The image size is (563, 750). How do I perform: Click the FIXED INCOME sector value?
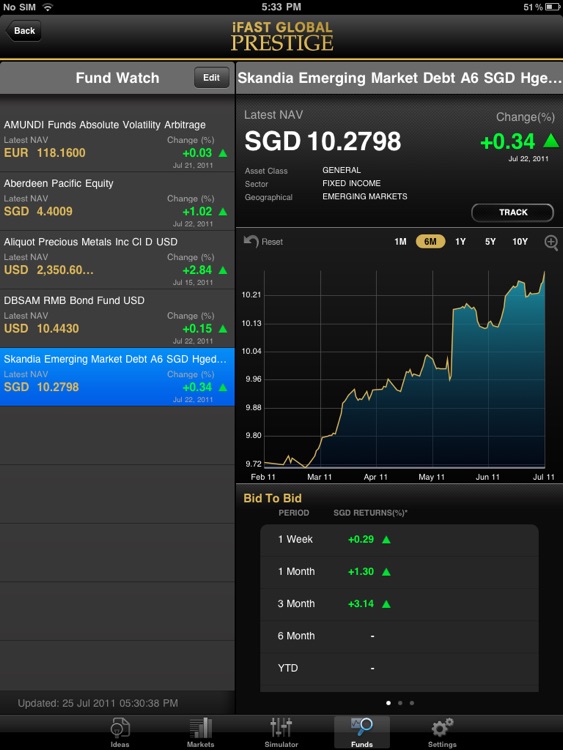351,183
